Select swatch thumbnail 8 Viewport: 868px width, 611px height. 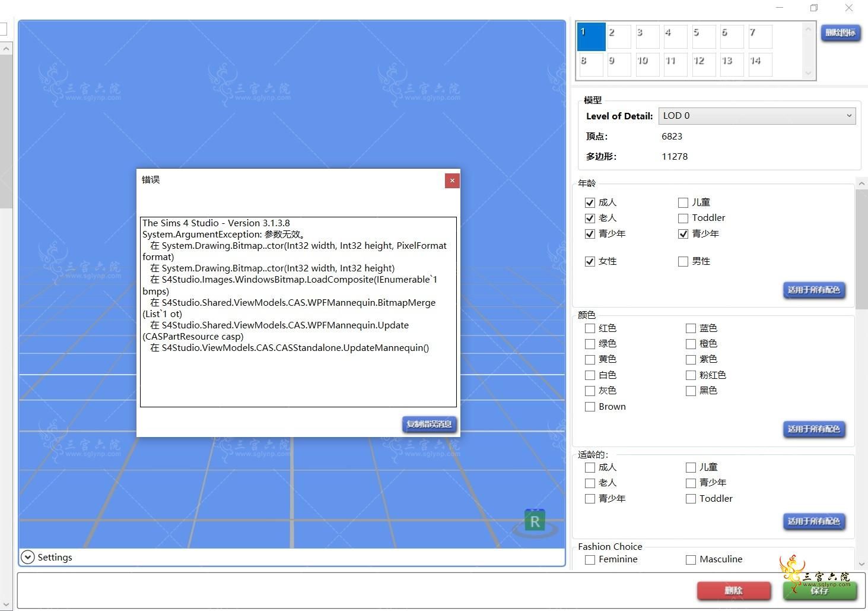pyautogui.click(x=591, y=64)
